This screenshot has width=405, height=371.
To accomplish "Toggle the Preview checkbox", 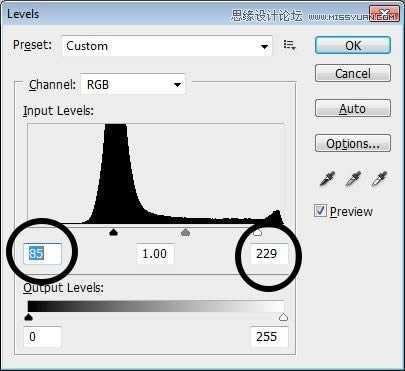I will [320, 211].
